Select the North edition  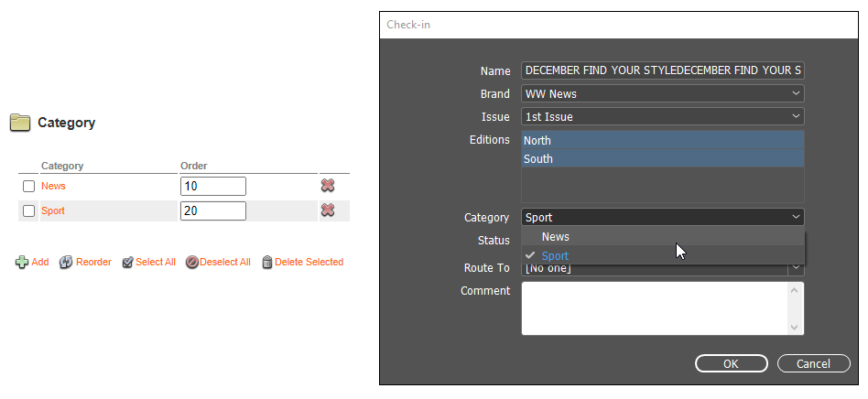[663, 140]
